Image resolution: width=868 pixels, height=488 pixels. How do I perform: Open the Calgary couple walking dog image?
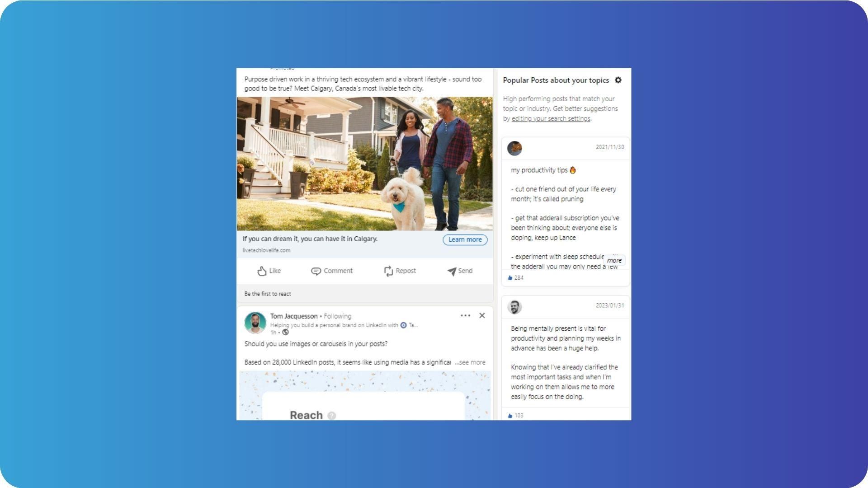[x=365, y=164]
